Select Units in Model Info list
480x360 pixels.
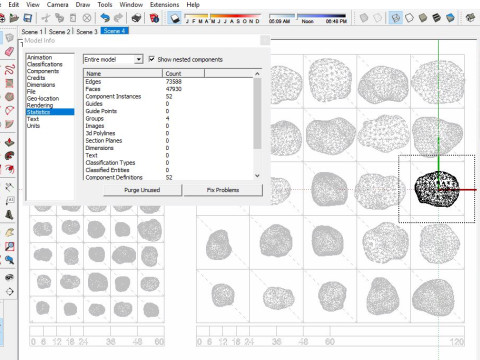(33, 126)
